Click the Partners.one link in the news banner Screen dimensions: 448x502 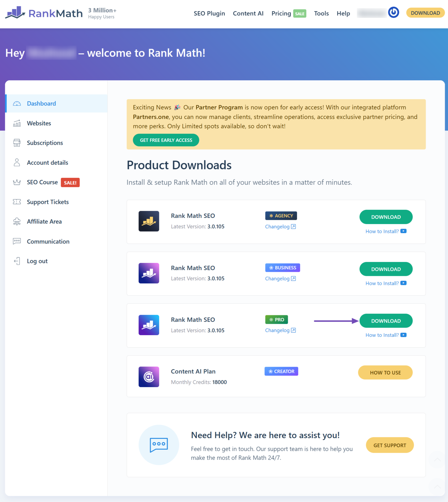pyautogui.click(x=151, y=117)
